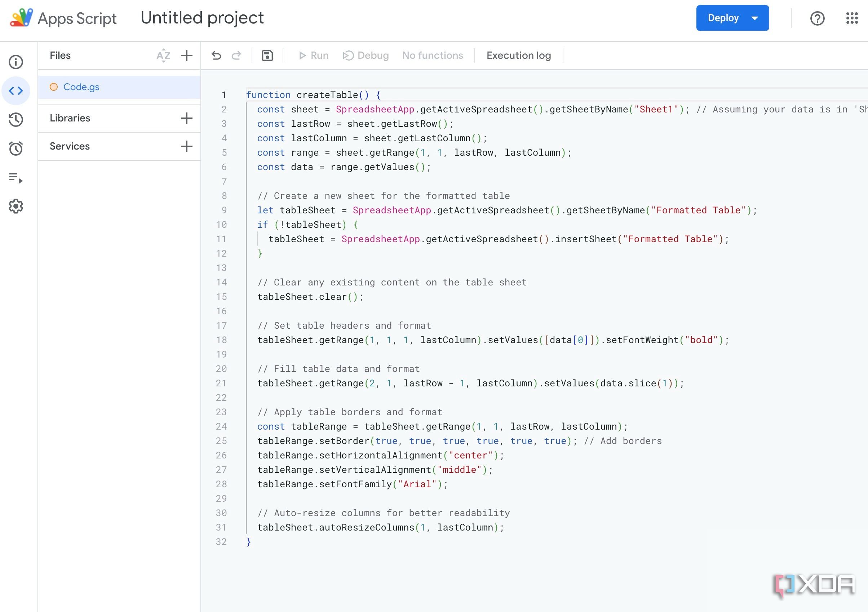
Task: Click 'setVerticalAlignment' on line 27
Action: [x=375, y=470]
